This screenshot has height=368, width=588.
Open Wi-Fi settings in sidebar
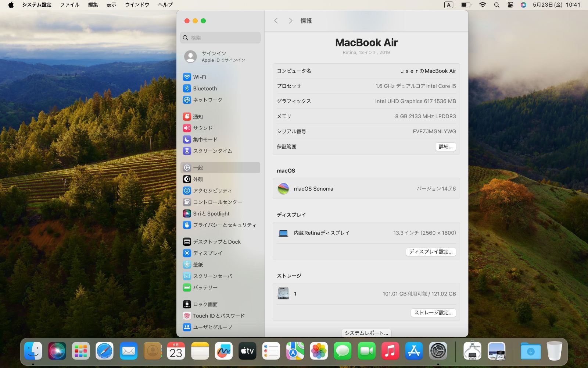coord(220,77)
